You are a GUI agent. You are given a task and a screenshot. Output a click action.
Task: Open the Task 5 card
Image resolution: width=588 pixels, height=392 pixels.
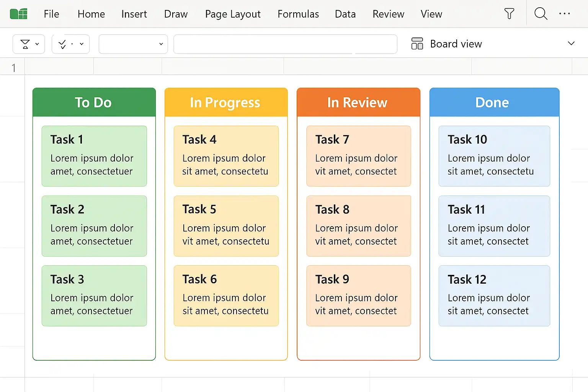coord(226,226)
